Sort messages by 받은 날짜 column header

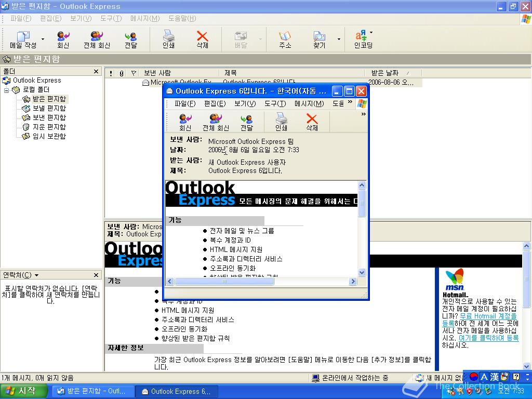coord(393,73)
